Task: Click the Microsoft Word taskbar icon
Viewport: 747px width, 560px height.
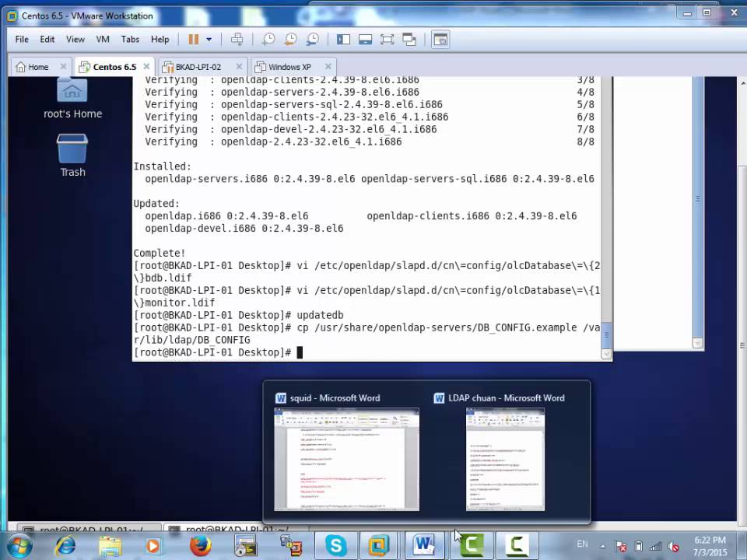Action: (424, 546)
